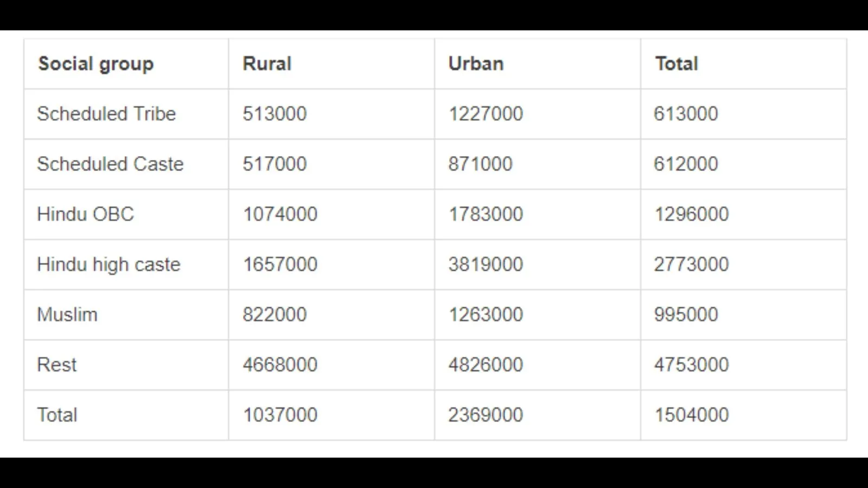868x488 pixels.
Task: Select the Scheduled Caste row label
Action: (x=110, y=164)
